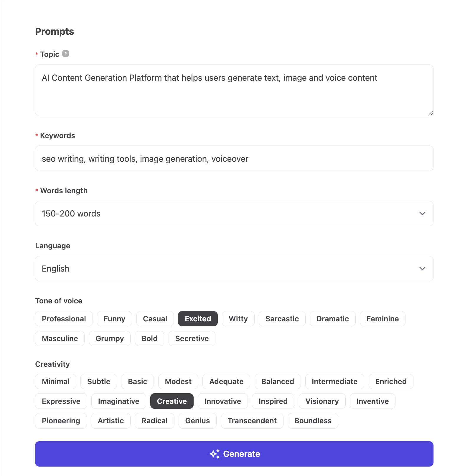This screenshot has width=455, height=476.
Task: Select the Witty tone option
Action: (238, 319)
